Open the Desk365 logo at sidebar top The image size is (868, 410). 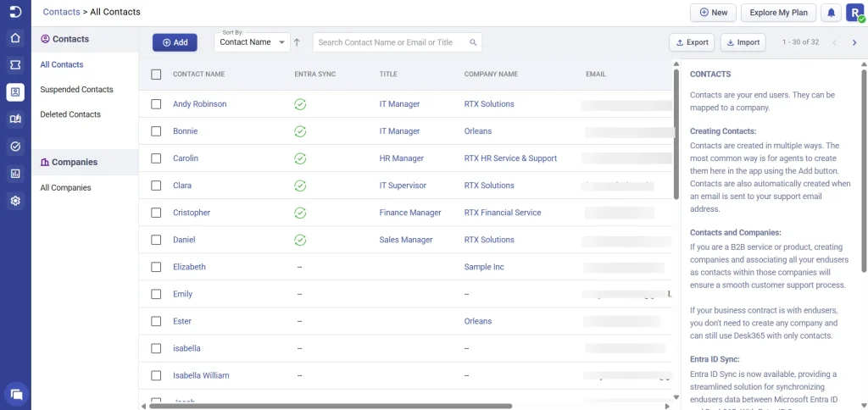[x=15, y=12]
